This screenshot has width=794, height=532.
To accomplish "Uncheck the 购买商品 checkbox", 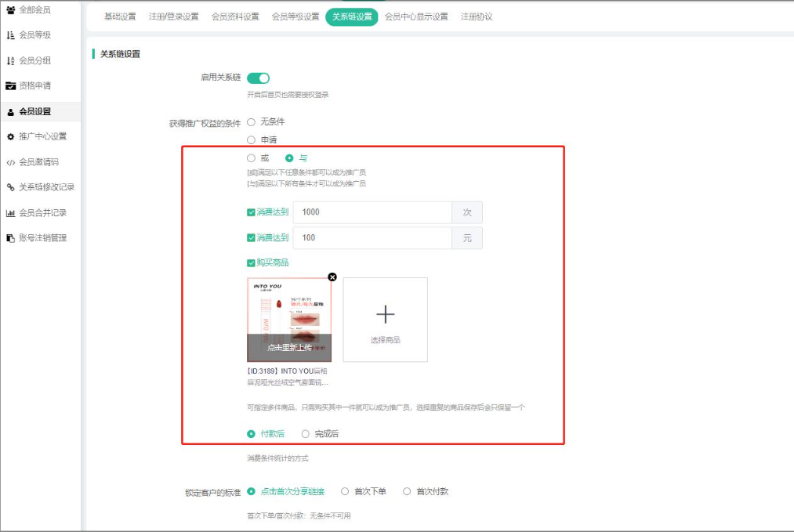I will click(x=251, y=262).
